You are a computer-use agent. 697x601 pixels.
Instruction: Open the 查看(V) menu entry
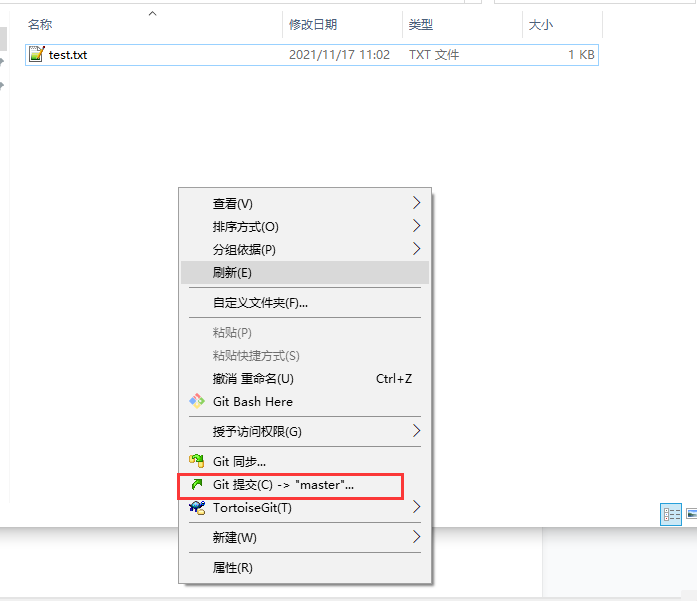(x=305, y=204)
